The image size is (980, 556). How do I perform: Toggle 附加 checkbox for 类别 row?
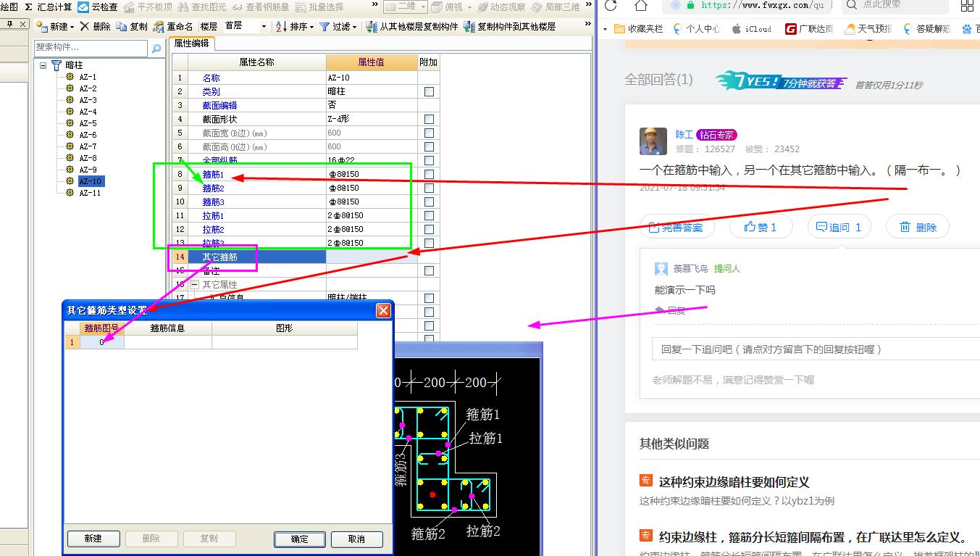coord(429,92)
